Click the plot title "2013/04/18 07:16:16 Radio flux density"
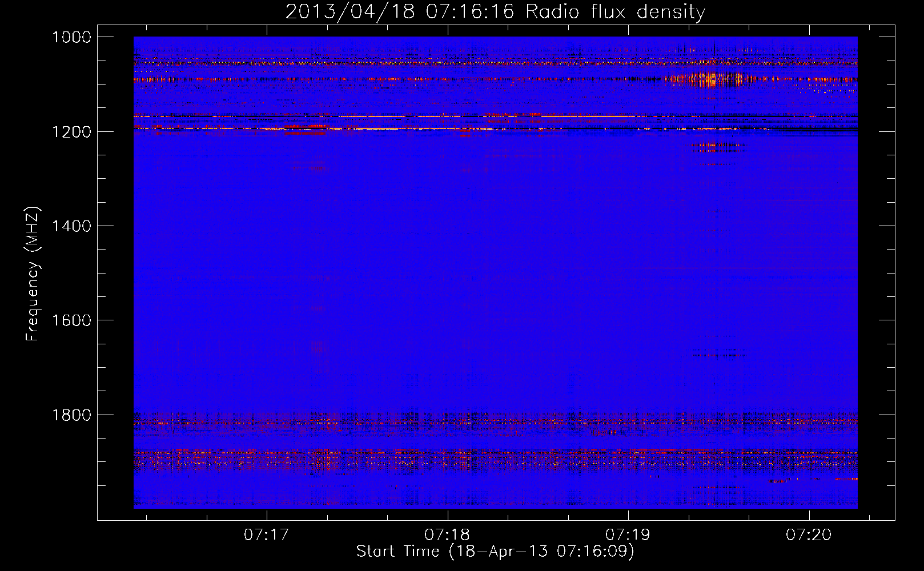Viewport: 924px width, 571px height. [495, 11]
